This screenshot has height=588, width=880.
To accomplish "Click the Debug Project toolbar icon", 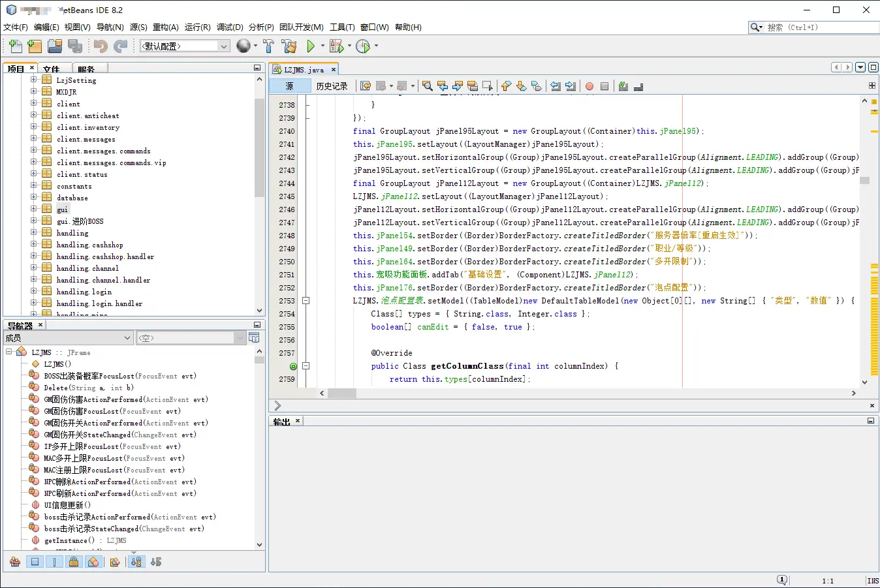I will (336, 46).
